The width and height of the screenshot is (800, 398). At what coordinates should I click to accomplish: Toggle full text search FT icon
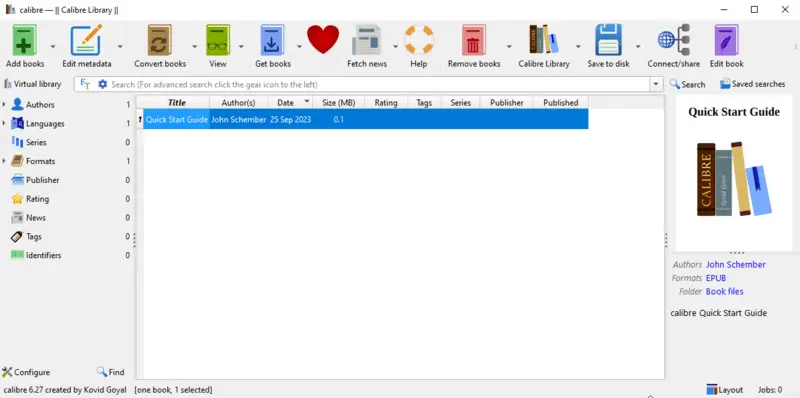point(85,84)
